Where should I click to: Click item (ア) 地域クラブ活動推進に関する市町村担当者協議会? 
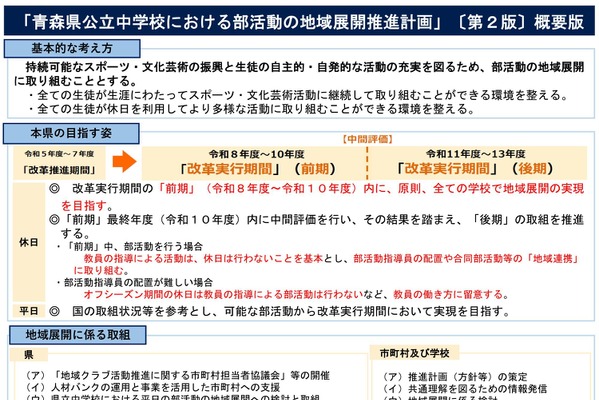[x=178, y=375]
